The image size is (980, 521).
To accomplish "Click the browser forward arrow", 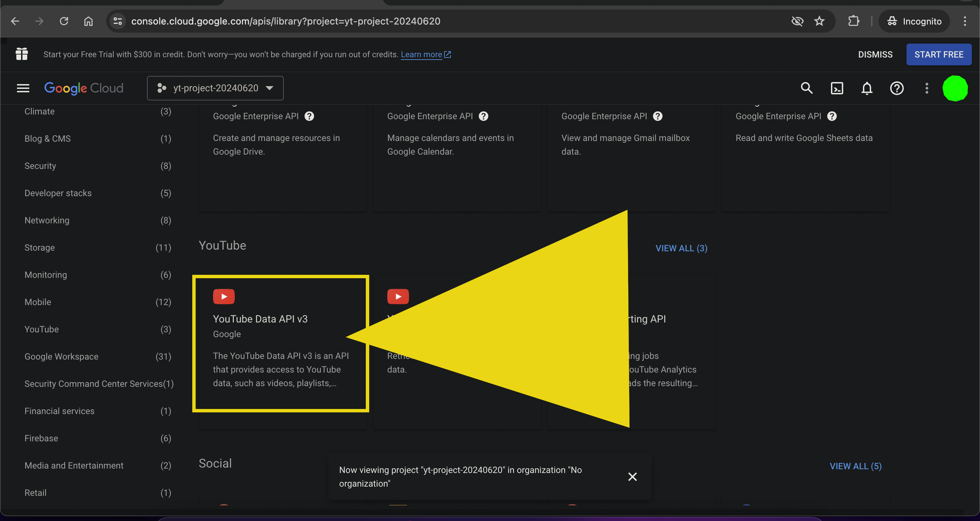I will tap(39, 21).
